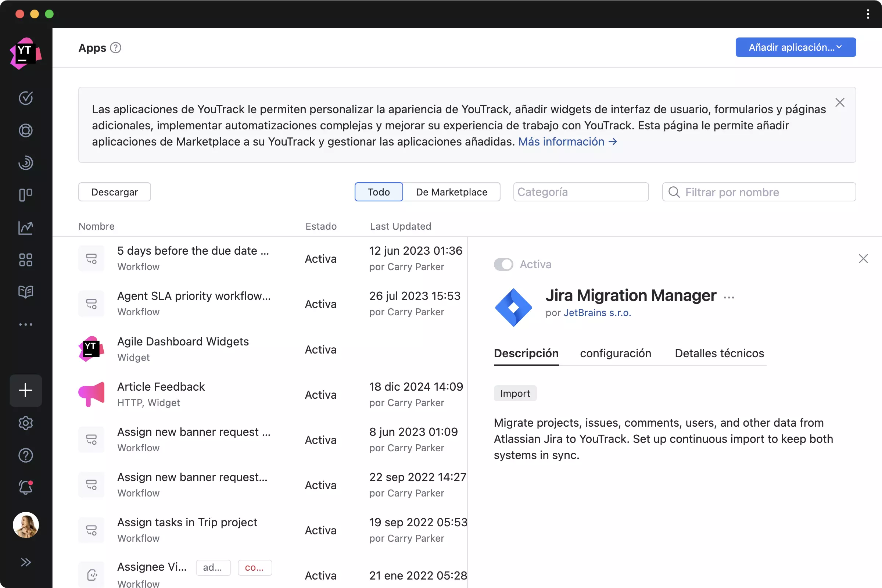Open the Helpdesk lifebuoy sidebar icon
The width and height of the screenshot is (882, 588).
click(x=25, y=130)
